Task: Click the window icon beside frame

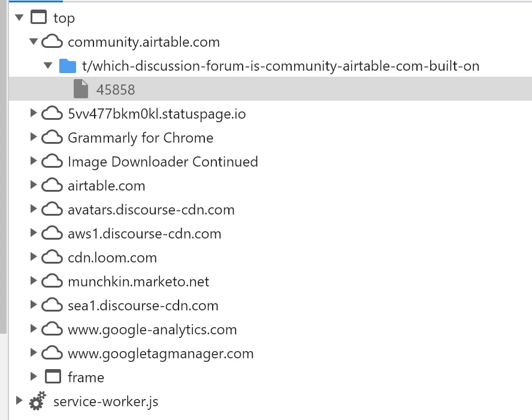Action: tap(53, 377)
